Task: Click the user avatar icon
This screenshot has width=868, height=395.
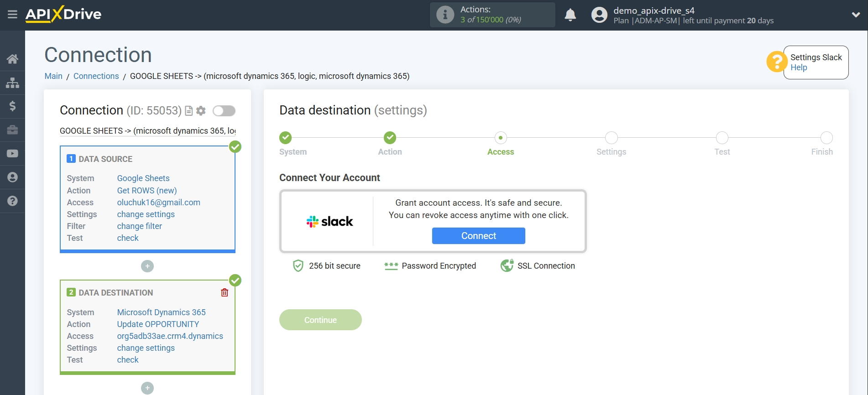Action: [599, 15]
